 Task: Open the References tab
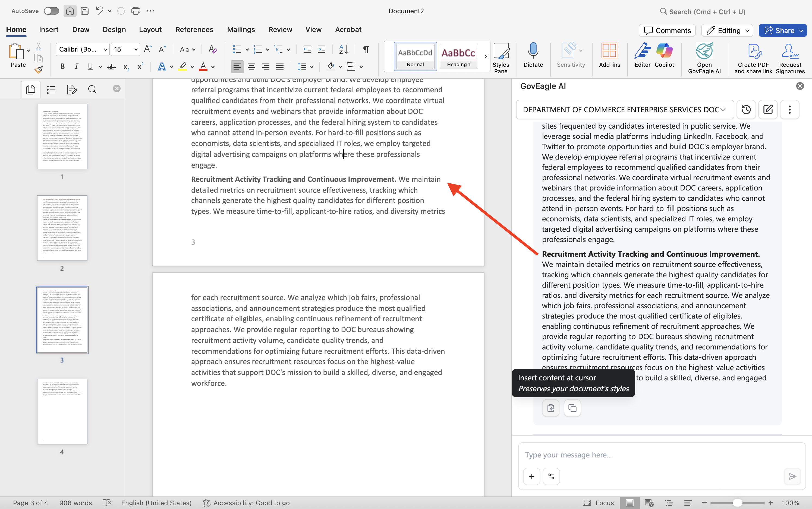(194, 30)
